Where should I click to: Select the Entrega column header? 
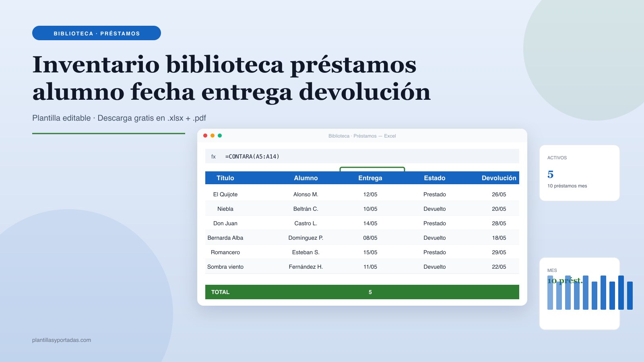[370, 178]
